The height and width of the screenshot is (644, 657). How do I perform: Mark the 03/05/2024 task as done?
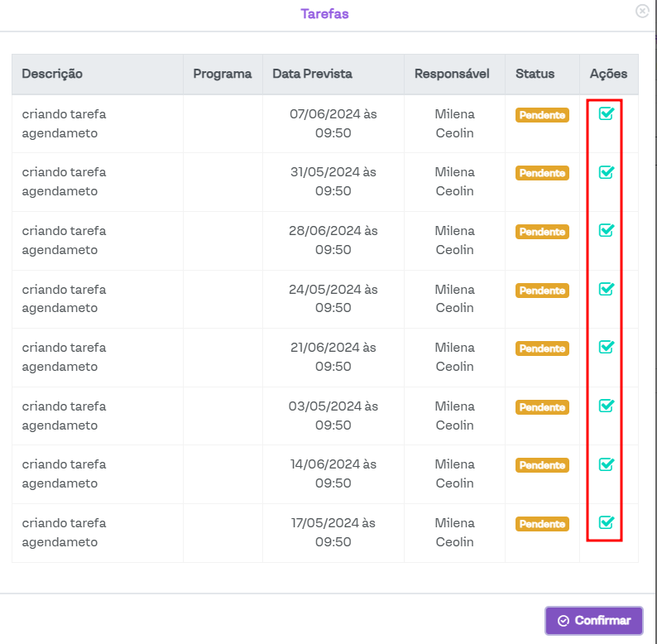(x=606, y=406)
